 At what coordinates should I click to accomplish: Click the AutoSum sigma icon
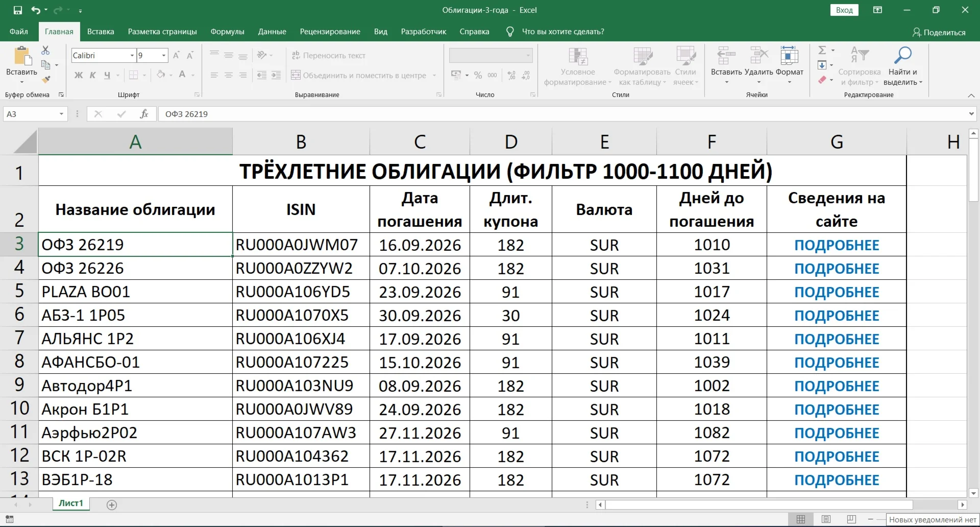coord(823,50)
